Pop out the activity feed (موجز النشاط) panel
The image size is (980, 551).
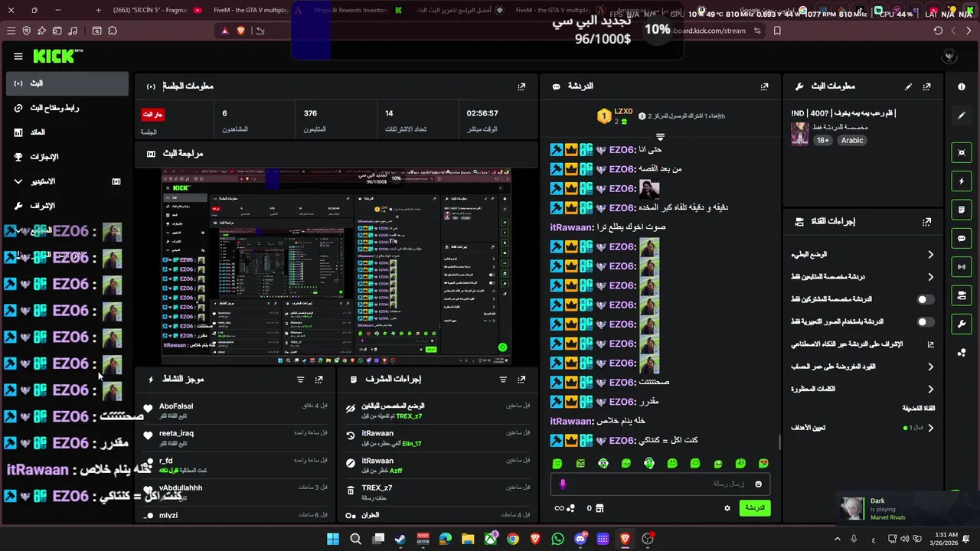tap(319, 379)
